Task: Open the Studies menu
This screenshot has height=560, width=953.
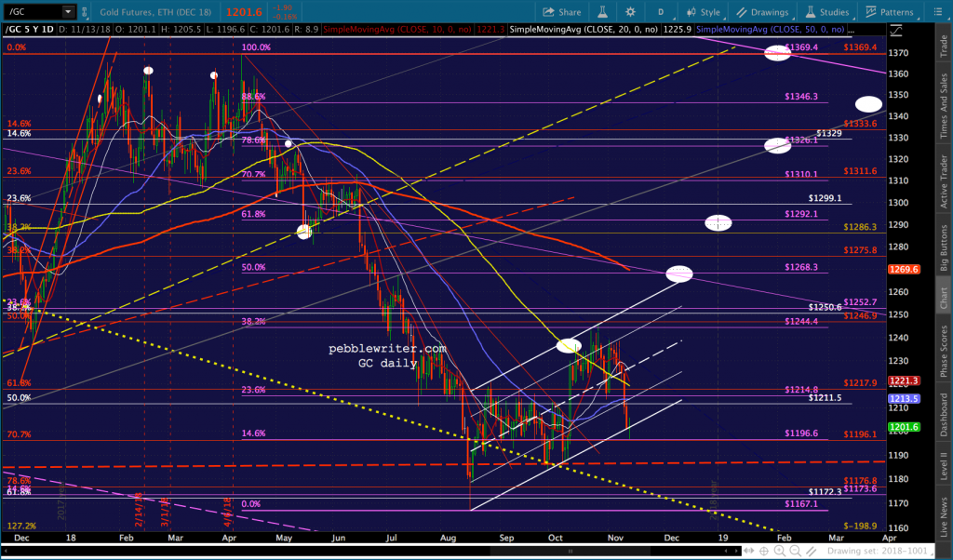Action: [x=826, y=11]
